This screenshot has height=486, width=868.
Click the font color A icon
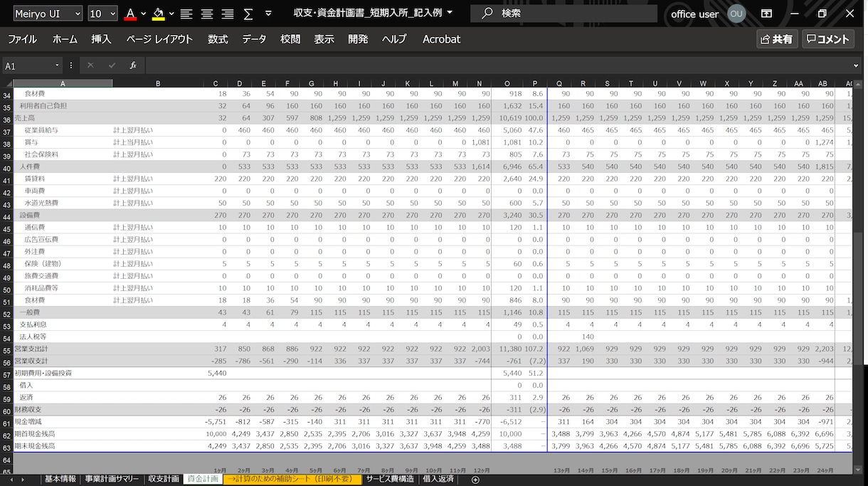pyautogui.click(x=130, y=14)
